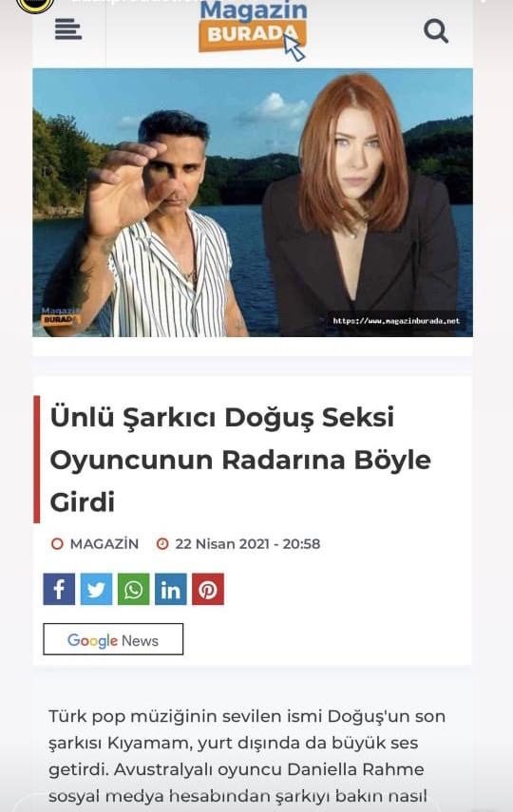The height and width of the screenshot is (812, 513).
Task: Click the search magnifier icon
Action: [x=436, y=31]
